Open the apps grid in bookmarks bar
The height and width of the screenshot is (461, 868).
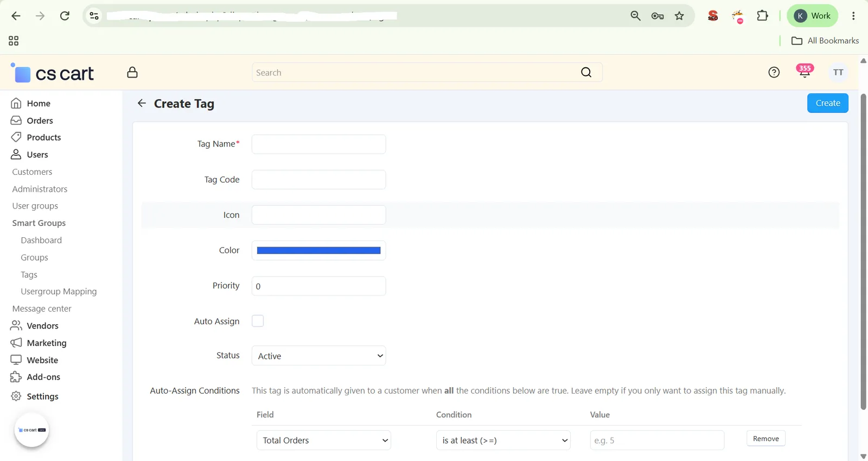tap(14, 41)
